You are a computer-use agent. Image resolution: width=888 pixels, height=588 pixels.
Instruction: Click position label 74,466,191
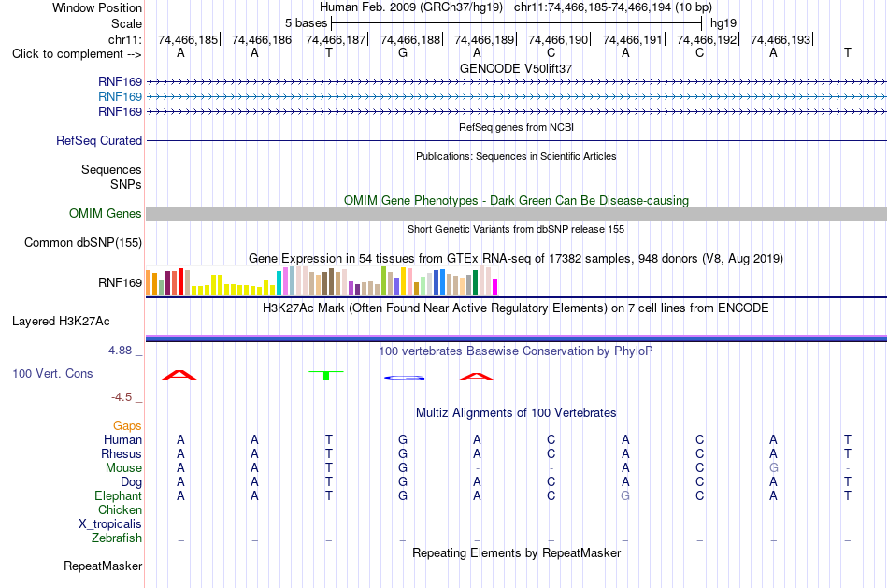[x=633, y=39]
